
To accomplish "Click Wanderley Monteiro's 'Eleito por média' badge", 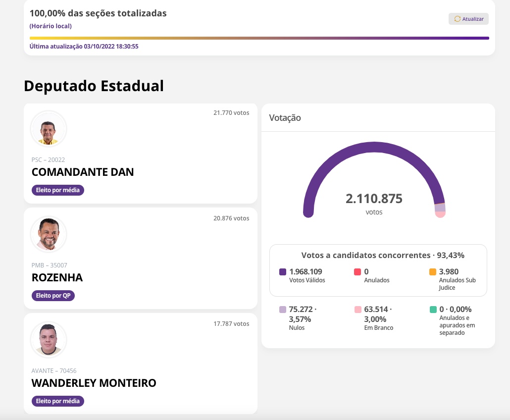I will coord(58,401).
